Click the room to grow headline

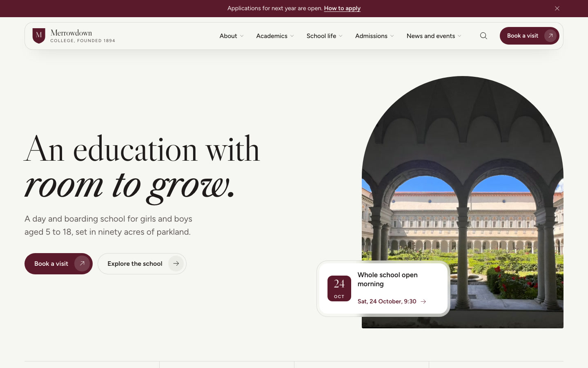[130, 186]
